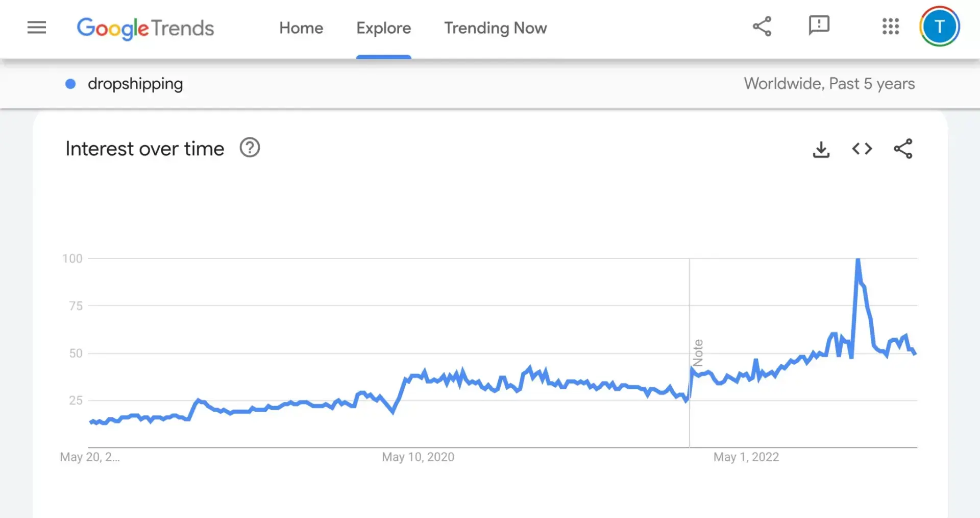Click the May 10, 2020 axis label
Screen dimensions: 980x518
click(x=418, y=457)
